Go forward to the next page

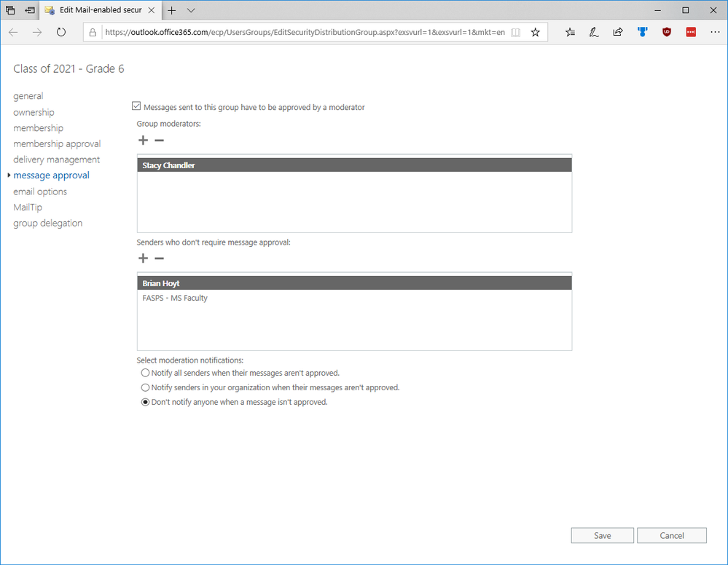click(37, 32)
